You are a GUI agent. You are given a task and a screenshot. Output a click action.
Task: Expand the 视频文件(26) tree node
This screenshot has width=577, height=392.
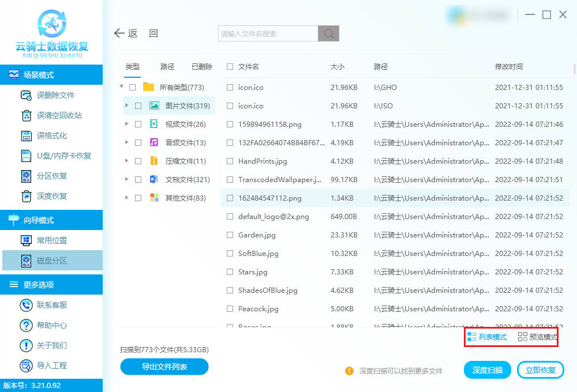(x=127, y=124)
